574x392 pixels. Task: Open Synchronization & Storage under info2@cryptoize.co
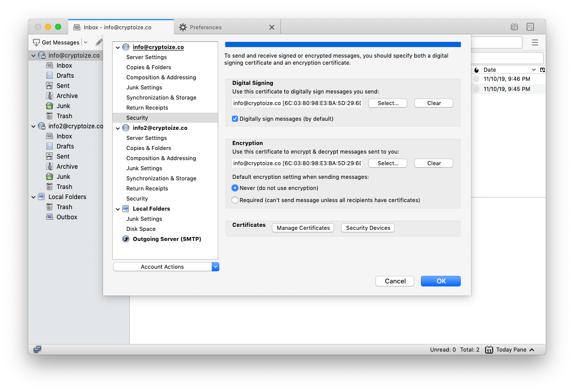tap(162, 178)
